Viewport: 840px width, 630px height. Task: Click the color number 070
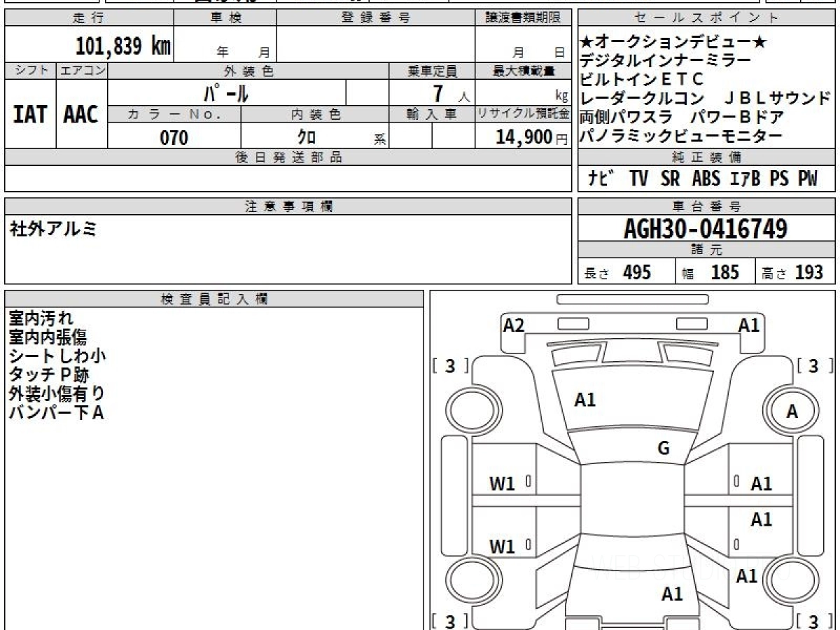[174, 137]
